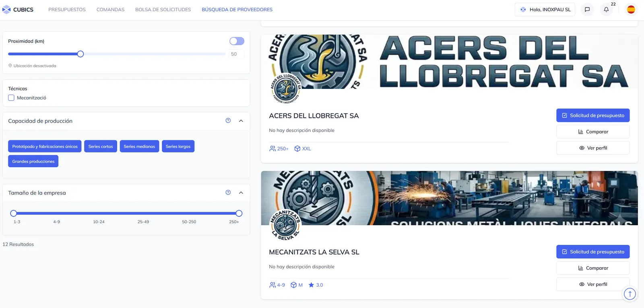644x308 pixels.
Task: Open the chat messages icon
Action: (587, 9)
